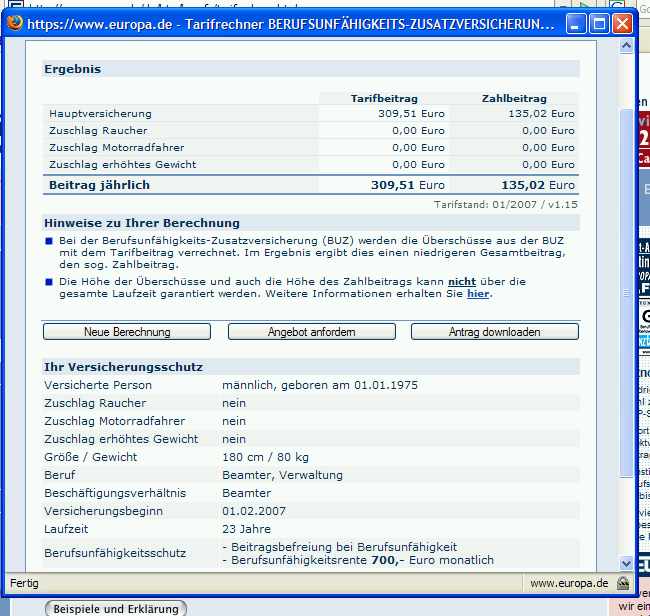Viewport: 650px width, 616px height.
Task: Maximize the Tarifrechner popup window
Action: (x=599, y=24)
